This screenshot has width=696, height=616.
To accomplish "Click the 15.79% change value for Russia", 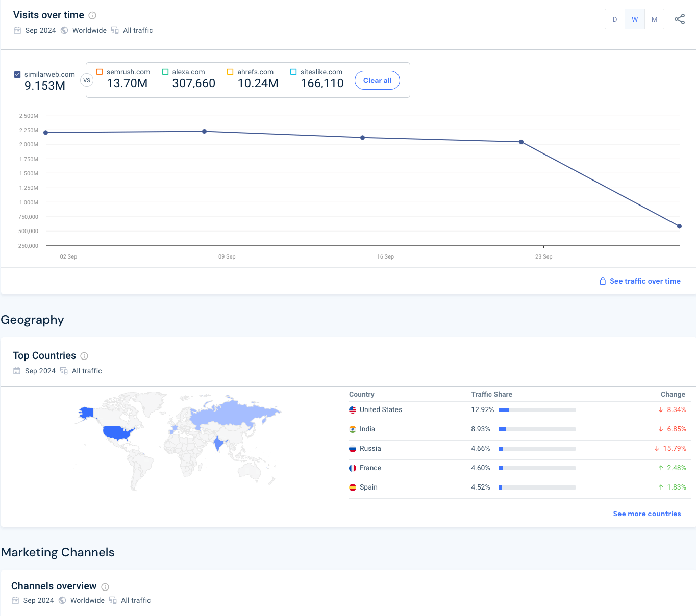I will pyautogui.click(x=675, y=449).
